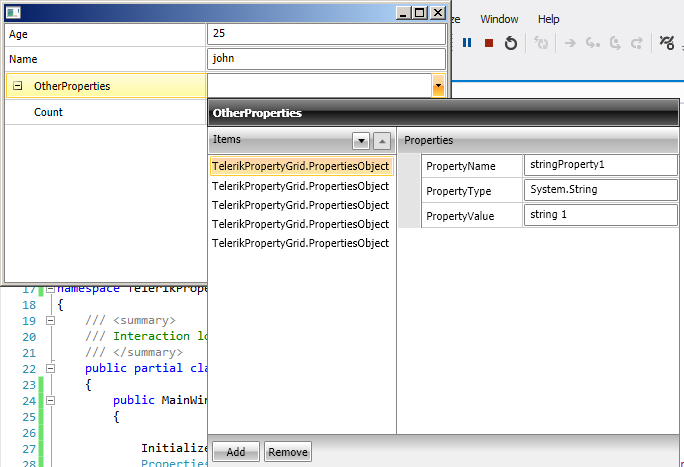Open the OtherProperties editor dropdown arrow
This screenshot has width=684, height=467.
438,85
